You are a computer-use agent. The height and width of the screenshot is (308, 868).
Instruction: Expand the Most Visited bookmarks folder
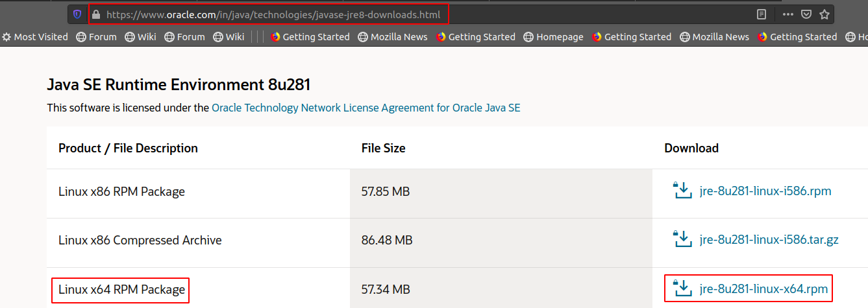pyautogui.click(x=34, y=37)
